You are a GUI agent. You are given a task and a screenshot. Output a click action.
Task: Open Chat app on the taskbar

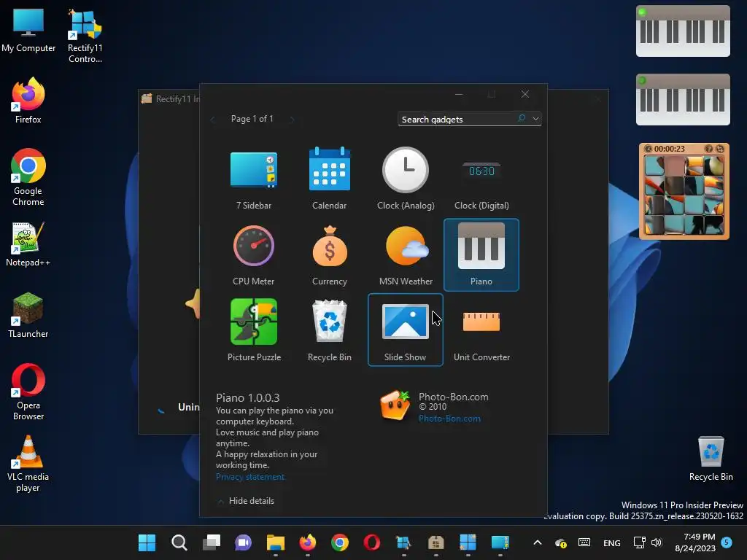[x=244, y=542]
